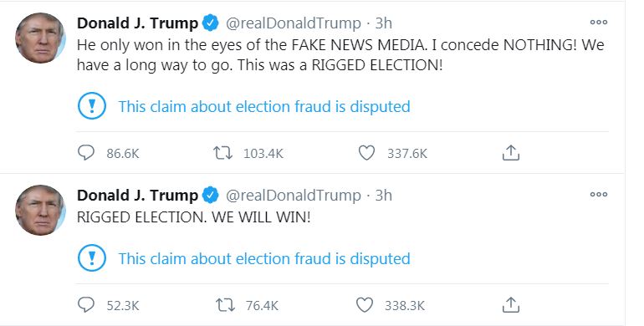Open second 'This claim about election fraud is disputed' link
The height and width of the screenshot is (326, 644).
point(264,258)
